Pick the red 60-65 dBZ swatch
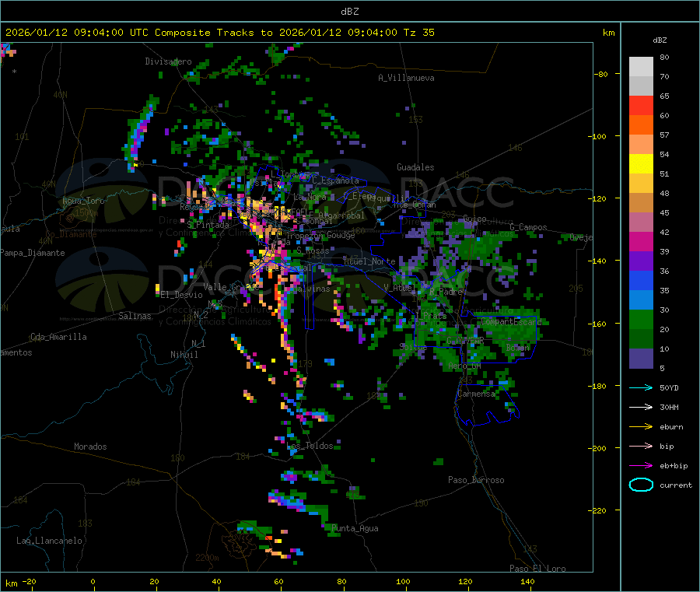The width and height of the screenshot is (700, 592). coord(641,105)
